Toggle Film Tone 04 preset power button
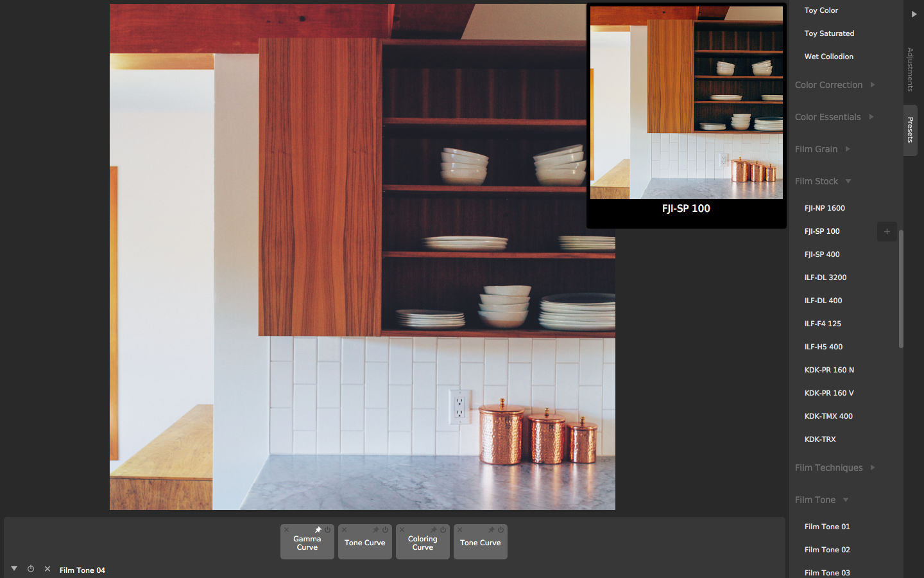The height and width of the screenshot is (578, 924). tap(31, 569)
